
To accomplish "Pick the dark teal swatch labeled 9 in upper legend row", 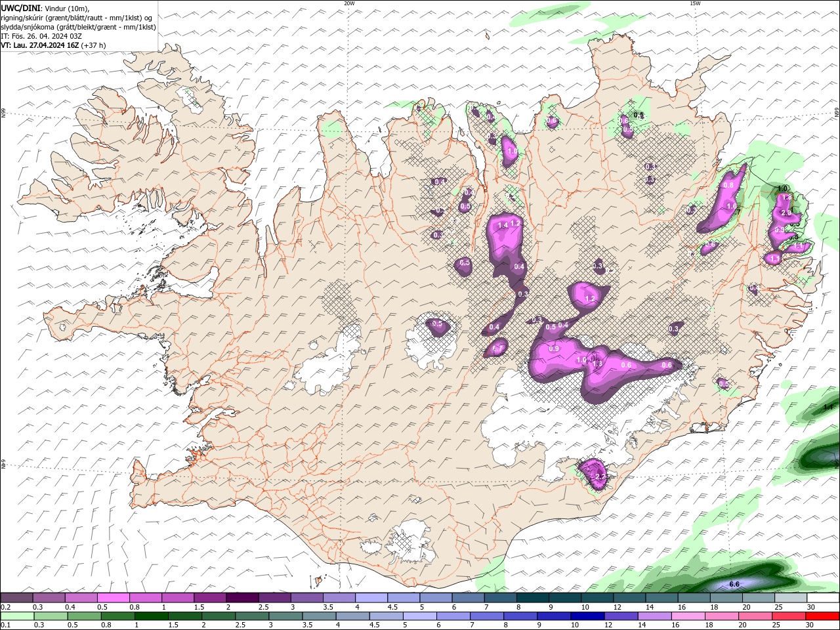I will 564,598.
